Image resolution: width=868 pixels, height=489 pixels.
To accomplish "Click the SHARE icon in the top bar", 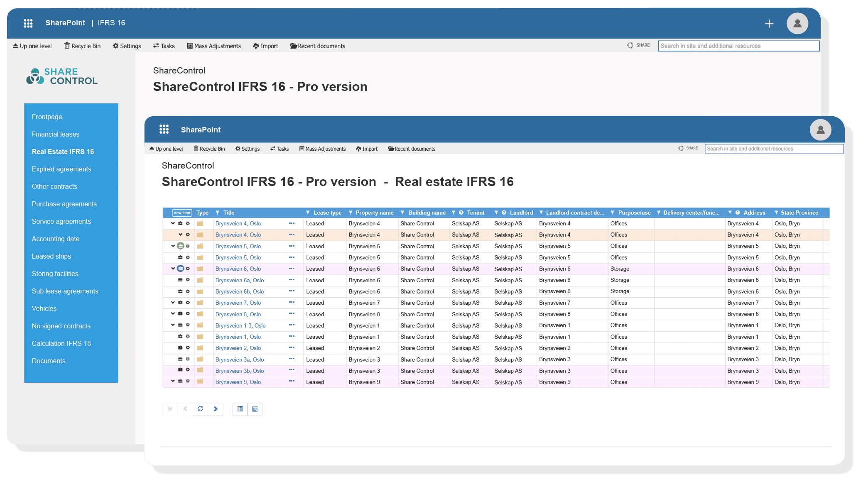I will [x=681, y=148].
